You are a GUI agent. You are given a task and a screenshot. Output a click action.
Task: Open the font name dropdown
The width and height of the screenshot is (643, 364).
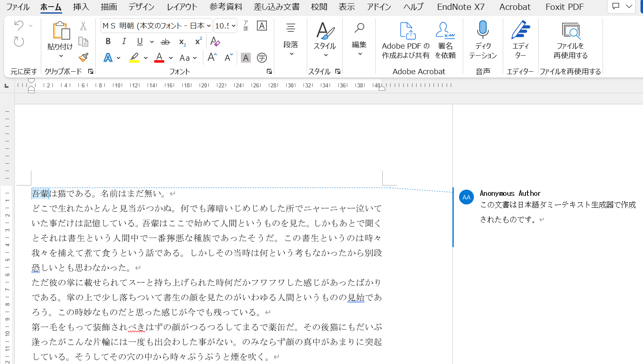209,26
